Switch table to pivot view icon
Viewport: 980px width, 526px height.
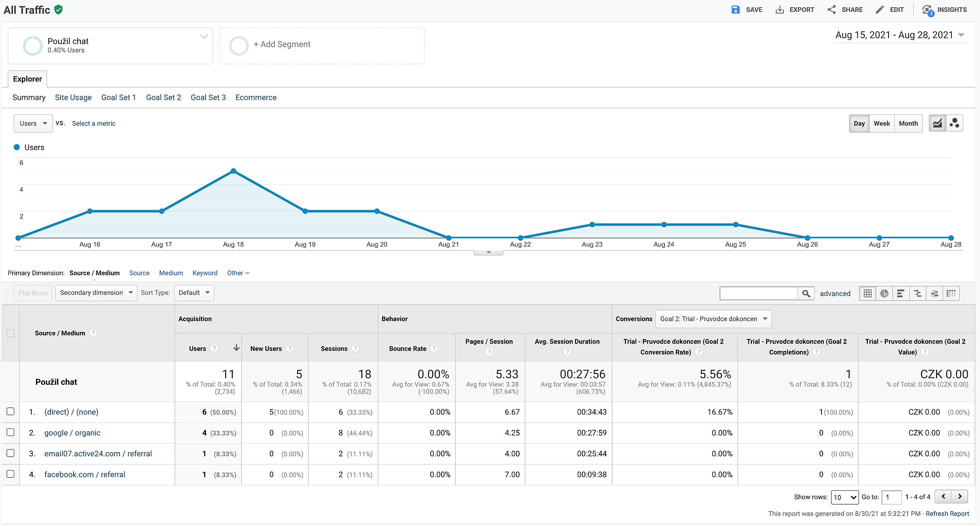click(951, 294)
